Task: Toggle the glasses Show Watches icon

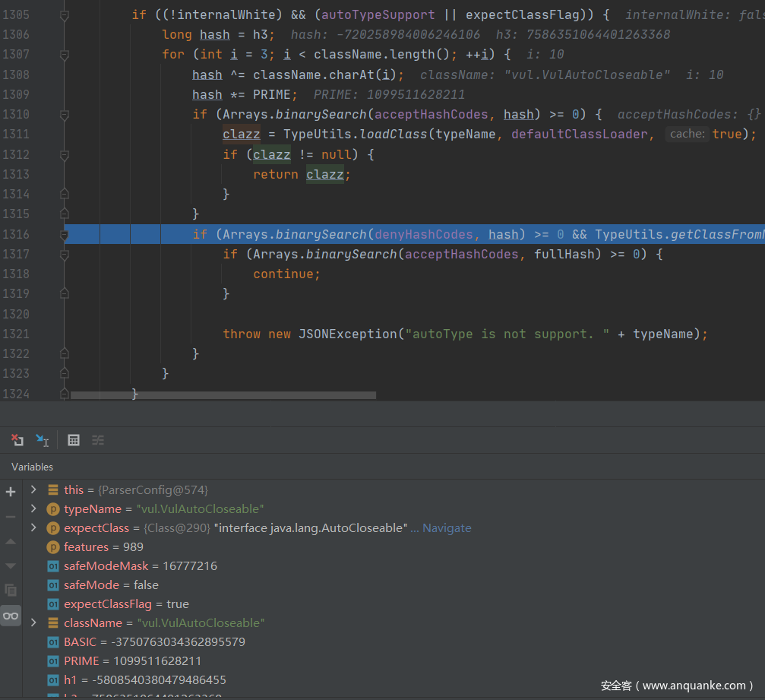Action: (x=11, y=616)
